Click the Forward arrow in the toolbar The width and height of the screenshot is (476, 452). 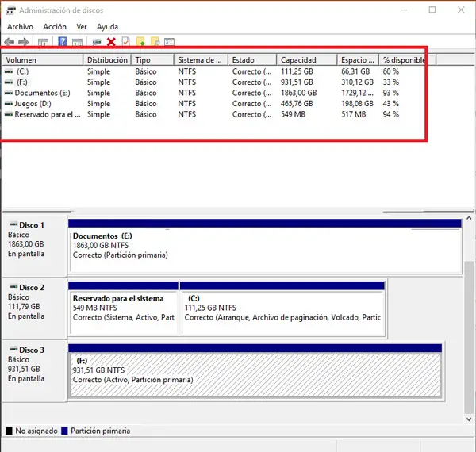pyautogui.click(x=23, y=41)
